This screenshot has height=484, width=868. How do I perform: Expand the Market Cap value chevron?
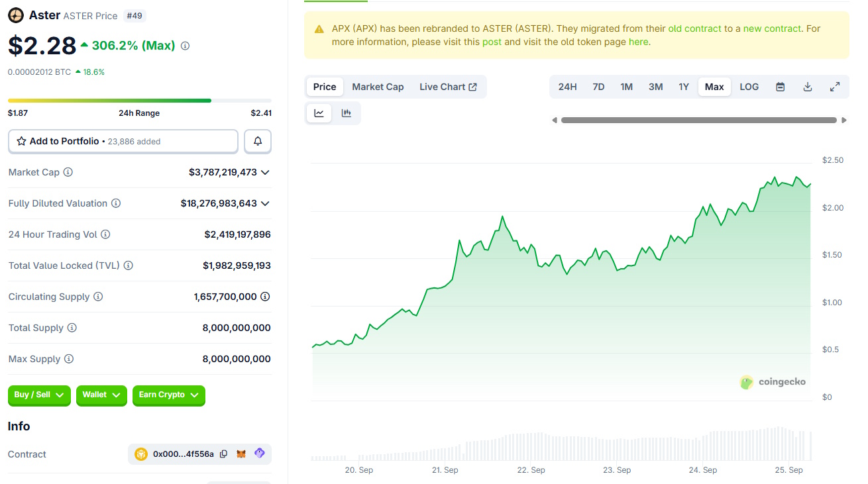(265, 172)
